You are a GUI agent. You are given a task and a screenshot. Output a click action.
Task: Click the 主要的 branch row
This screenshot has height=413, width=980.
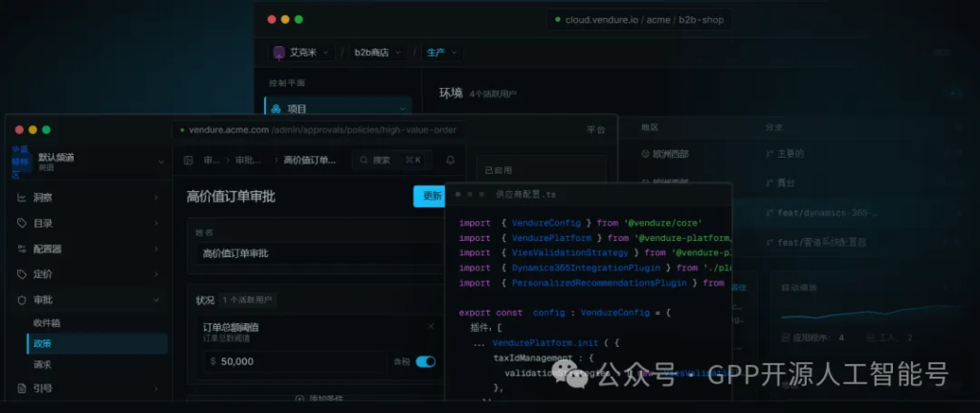click(785, 154)
